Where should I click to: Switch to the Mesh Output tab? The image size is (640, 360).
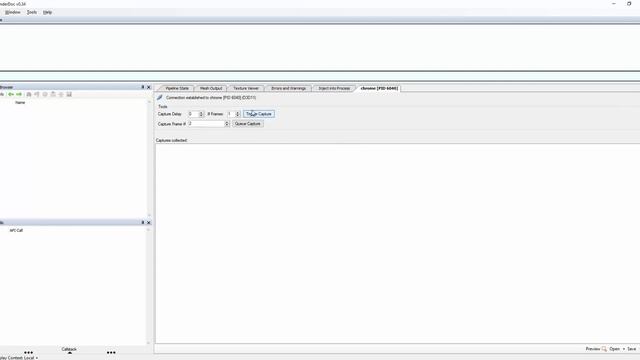[x=211, y=88]
